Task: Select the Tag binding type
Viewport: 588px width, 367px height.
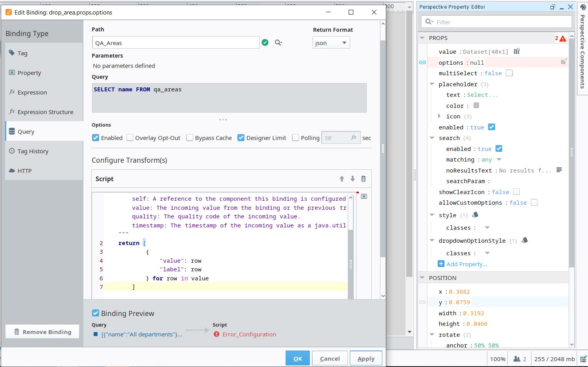Action: pyautogui.click(x=44, y=53)
